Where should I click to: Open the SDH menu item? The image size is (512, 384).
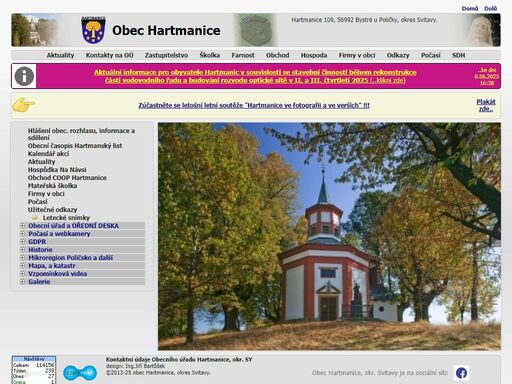458,55
